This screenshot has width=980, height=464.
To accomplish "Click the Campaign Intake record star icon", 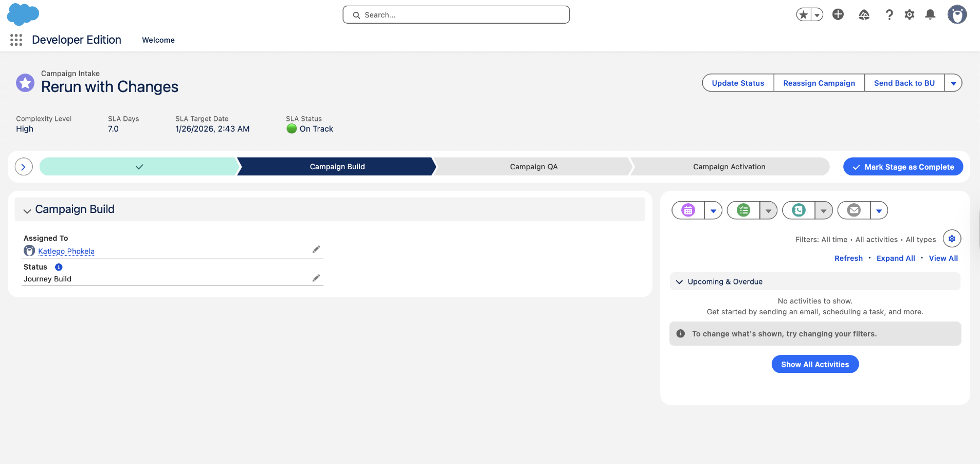I will [25, 83].
